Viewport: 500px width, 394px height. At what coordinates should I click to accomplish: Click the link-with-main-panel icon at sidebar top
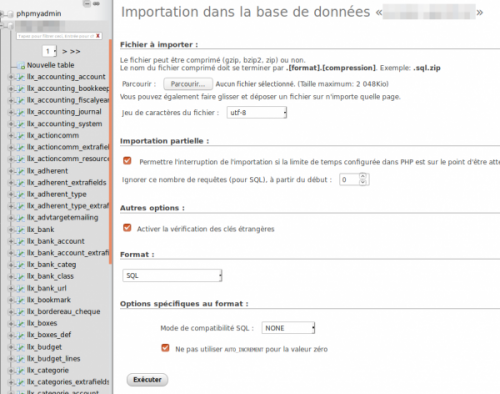96,4
